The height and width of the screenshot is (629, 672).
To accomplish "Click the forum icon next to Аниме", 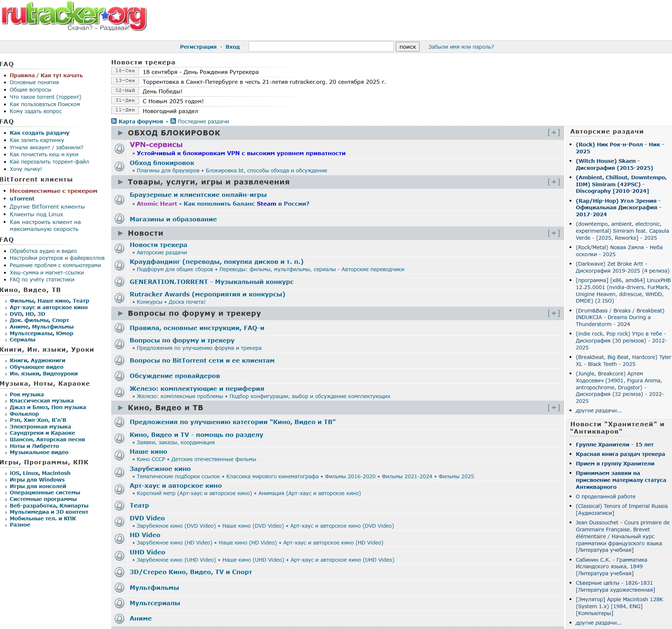I will pyautogui.click(x=120, y=618).
